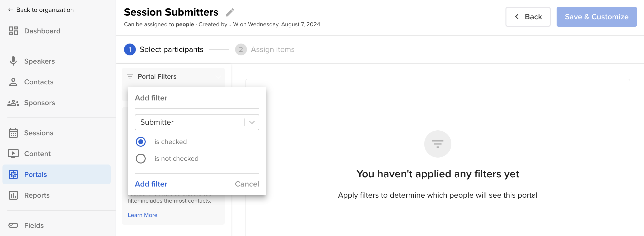The height and width of the screenshot is (236, 644).
Task: Open the Submitter field dropdown
Action: coord(197,122)
